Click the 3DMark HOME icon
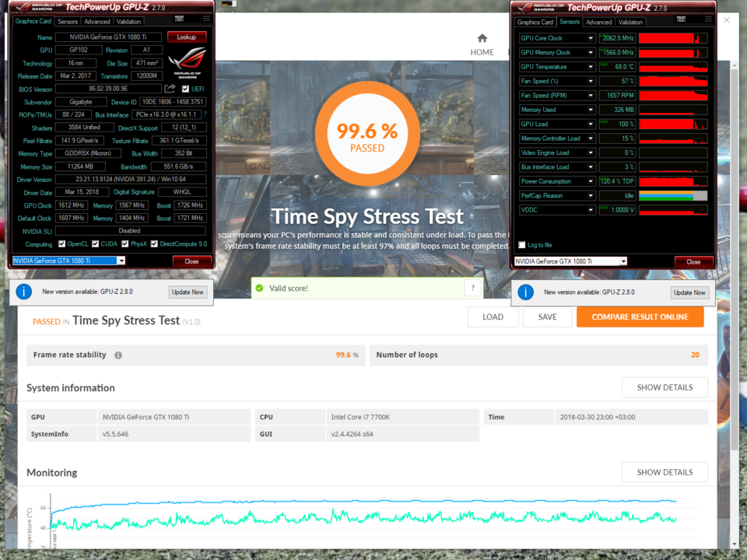 pos(482,39)
